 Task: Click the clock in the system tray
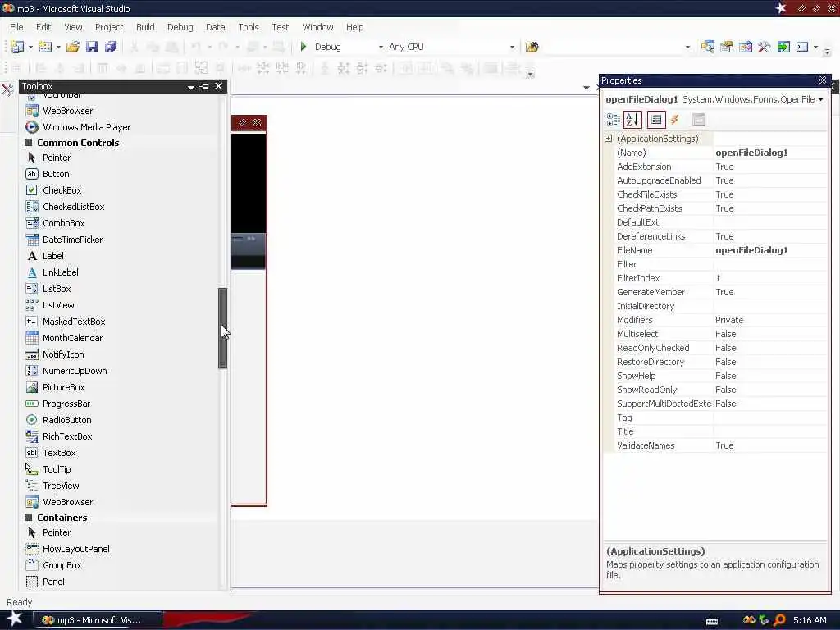pyautogui.click(x=810, y=620)
